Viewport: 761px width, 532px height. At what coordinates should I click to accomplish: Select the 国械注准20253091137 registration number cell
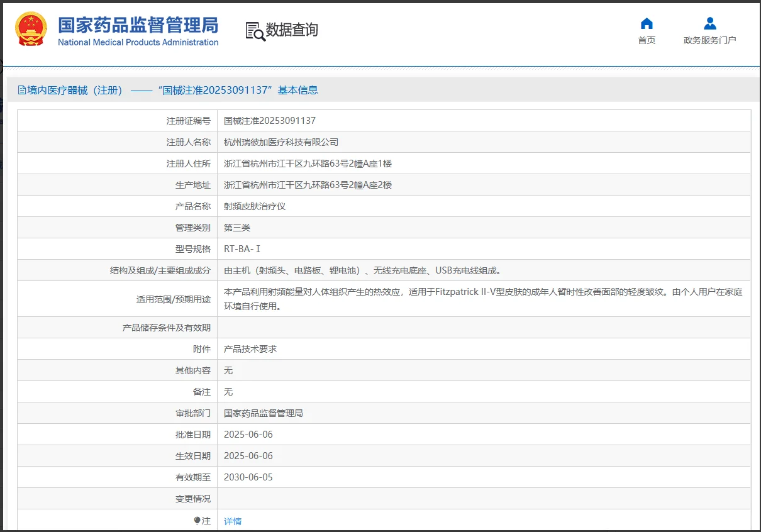pyautogui.click(x=270, y=120)
